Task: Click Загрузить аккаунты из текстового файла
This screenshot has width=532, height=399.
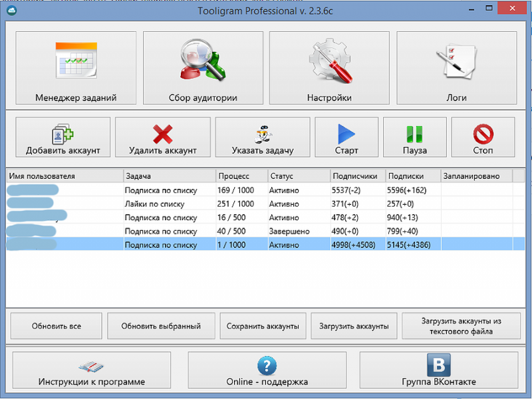Action: (461, 327)
